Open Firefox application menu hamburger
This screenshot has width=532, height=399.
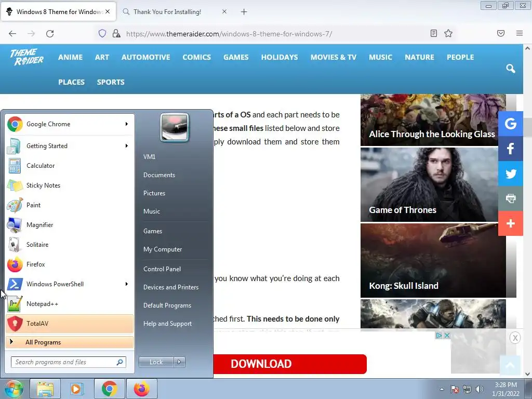click(x=520, y=33)
